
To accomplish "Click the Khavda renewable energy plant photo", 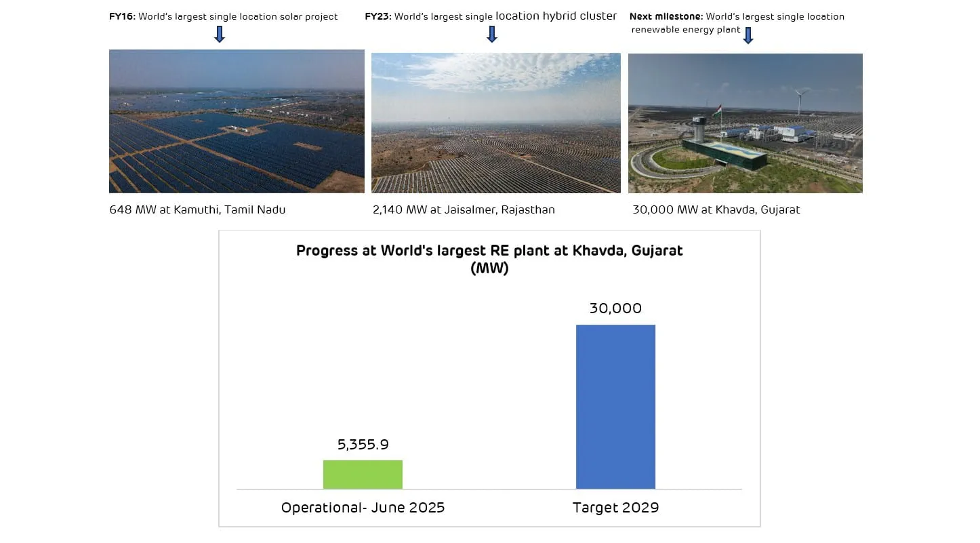I will [x=746, y=123].
